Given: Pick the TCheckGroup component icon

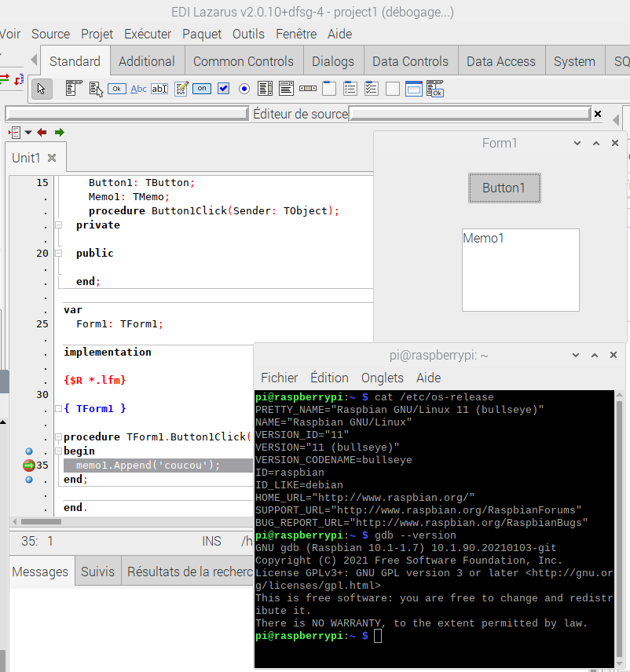Looking at the screenshot, I should point(372,89).
